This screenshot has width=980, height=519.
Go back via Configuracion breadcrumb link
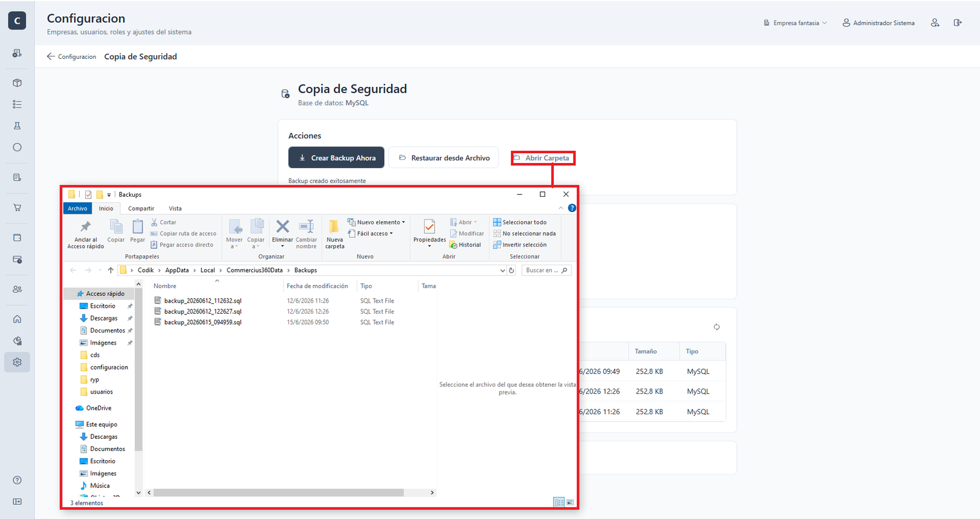(72, 56)
